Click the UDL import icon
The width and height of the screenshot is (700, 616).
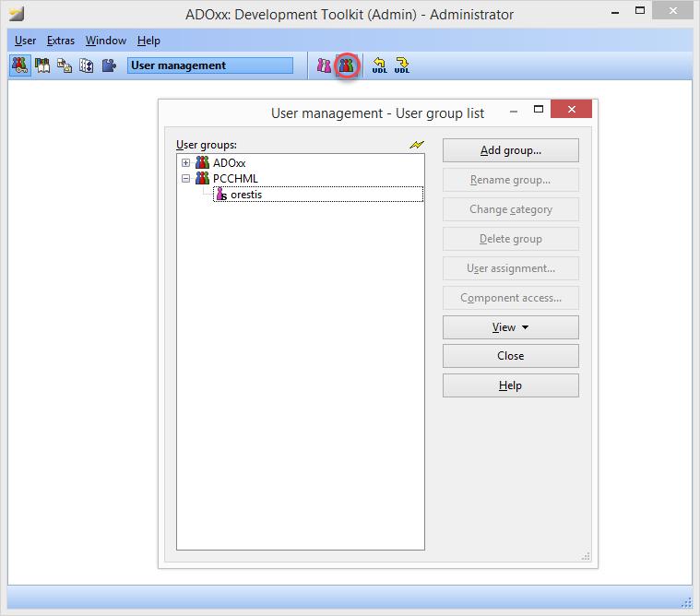tap(379, 65)
